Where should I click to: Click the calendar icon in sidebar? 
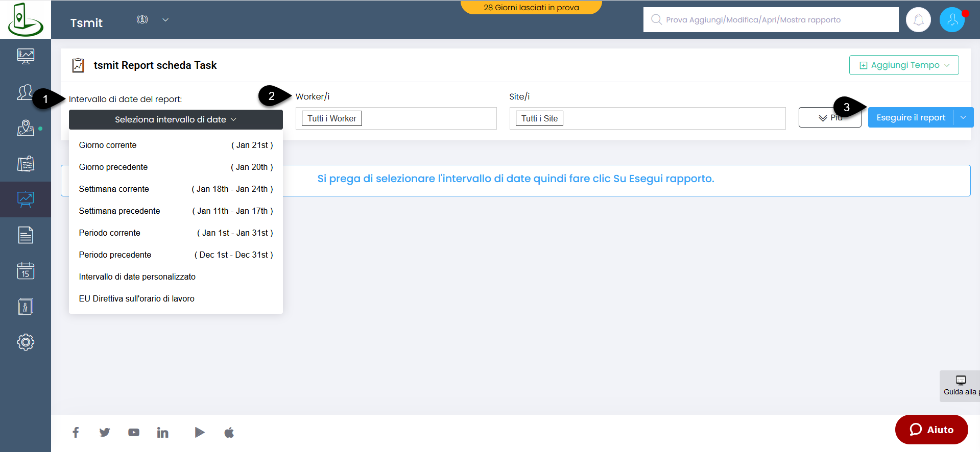click(x=26, y=271)
